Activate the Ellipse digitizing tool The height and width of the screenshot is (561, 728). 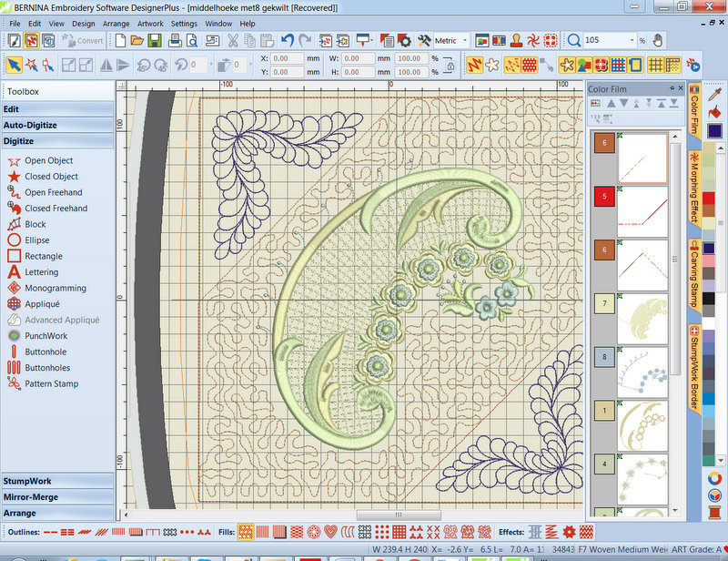pyautogui.click(x=45, y=240)
